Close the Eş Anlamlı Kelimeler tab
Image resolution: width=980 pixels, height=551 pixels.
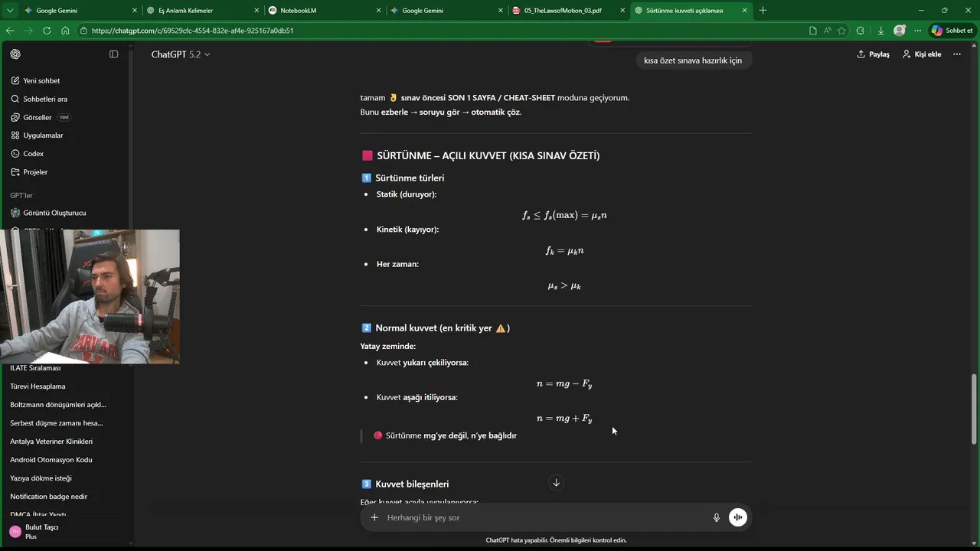[x=256, y=11]
